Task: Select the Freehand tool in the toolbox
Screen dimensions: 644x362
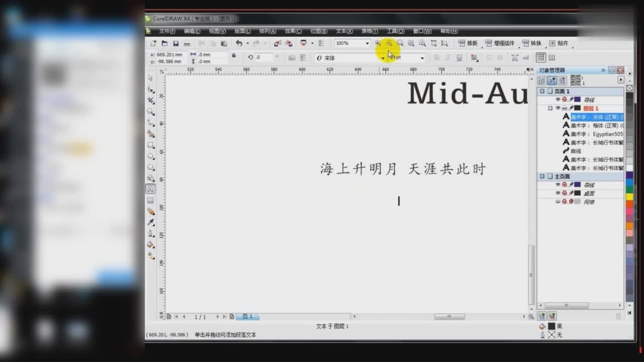Action: [x=150, y=123]
